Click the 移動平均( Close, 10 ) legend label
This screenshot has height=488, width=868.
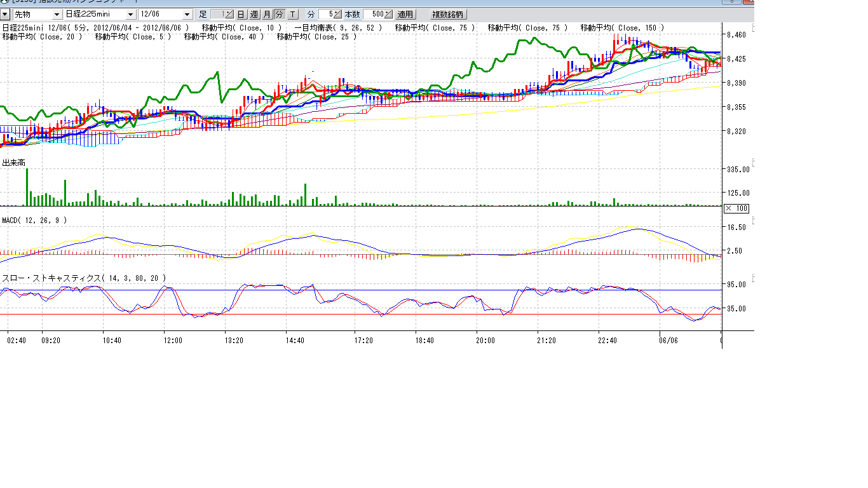[241, 28]
